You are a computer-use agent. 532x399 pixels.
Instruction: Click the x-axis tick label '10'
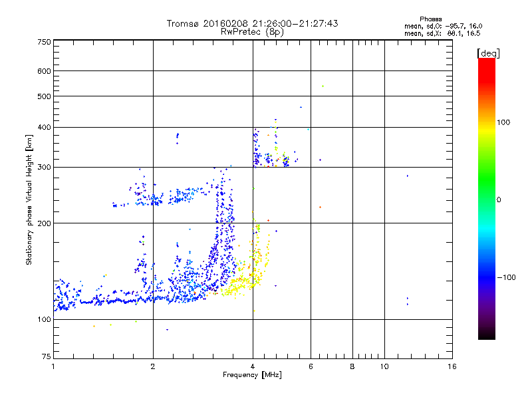point(384,366)
